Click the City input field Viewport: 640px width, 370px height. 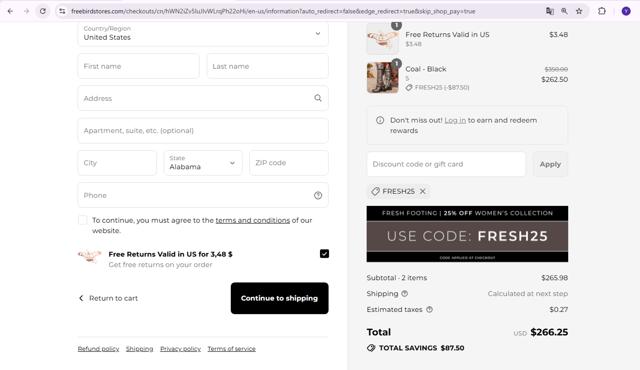(x=117, y=163)
